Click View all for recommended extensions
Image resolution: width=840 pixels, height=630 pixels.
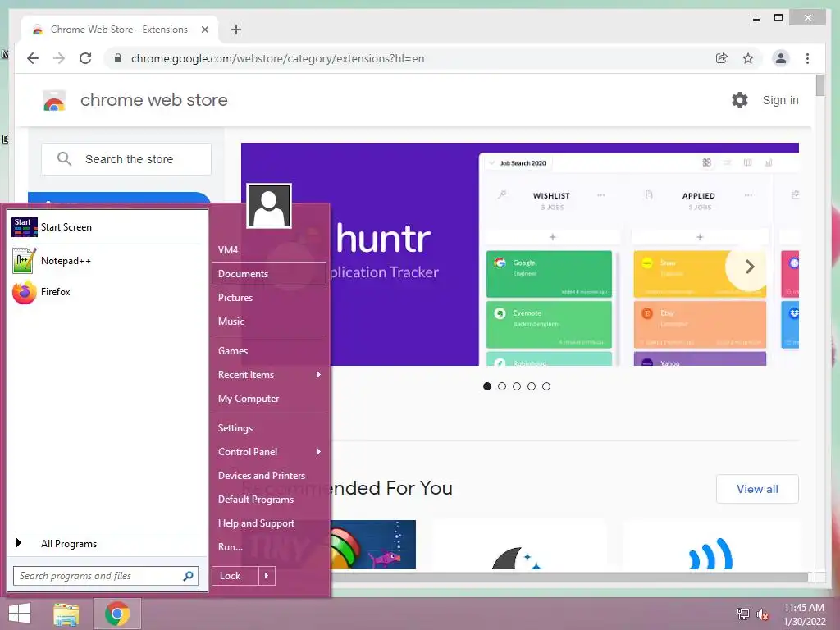[x=757, y=489]
